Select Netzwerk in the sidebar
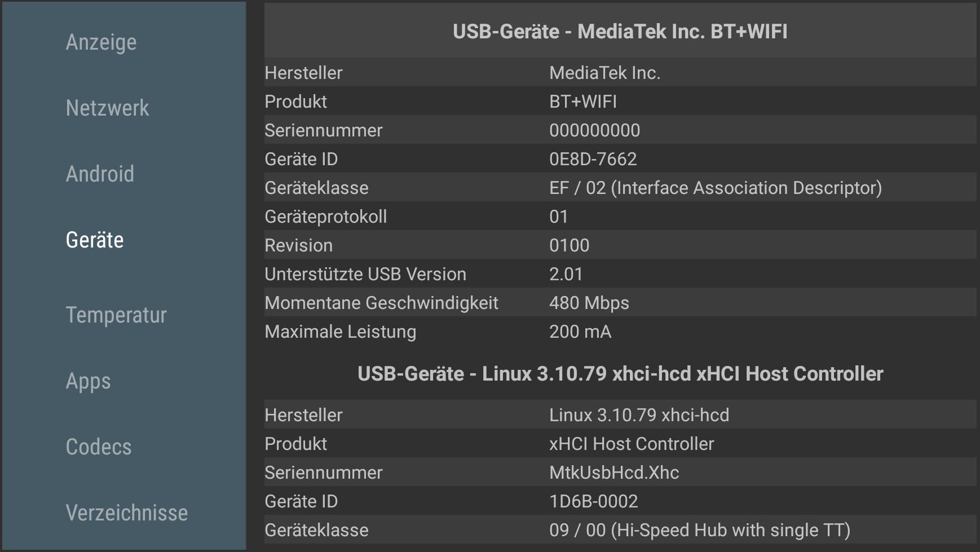The width and height of the screenshot is (980, 552). (107, 108)
